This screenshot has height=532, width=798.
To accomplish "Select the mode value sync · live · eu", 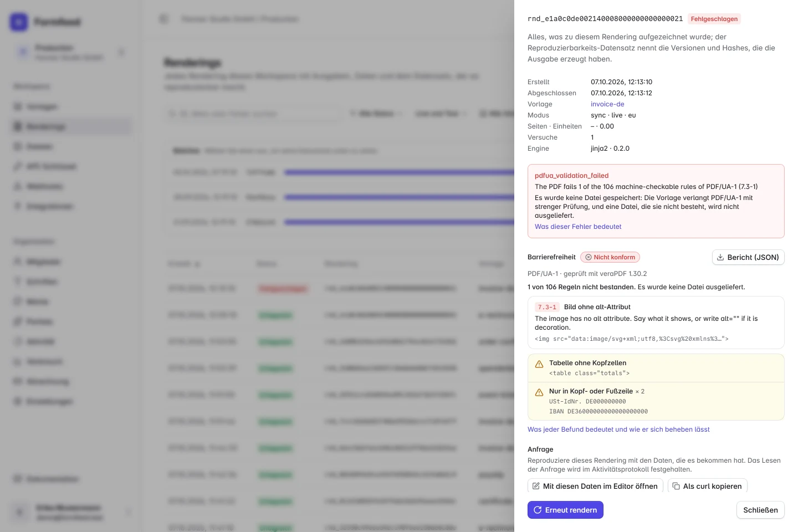I will pos(613,115).
